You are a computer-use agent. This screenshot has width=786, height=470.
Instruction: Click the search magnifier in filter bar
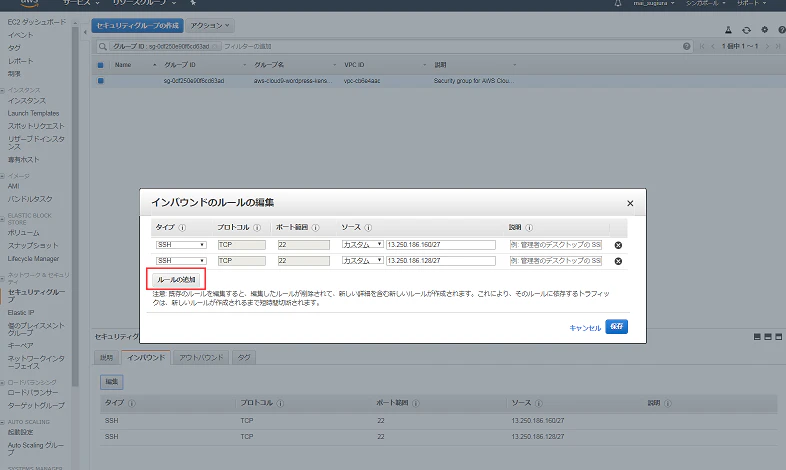point(103,47)
